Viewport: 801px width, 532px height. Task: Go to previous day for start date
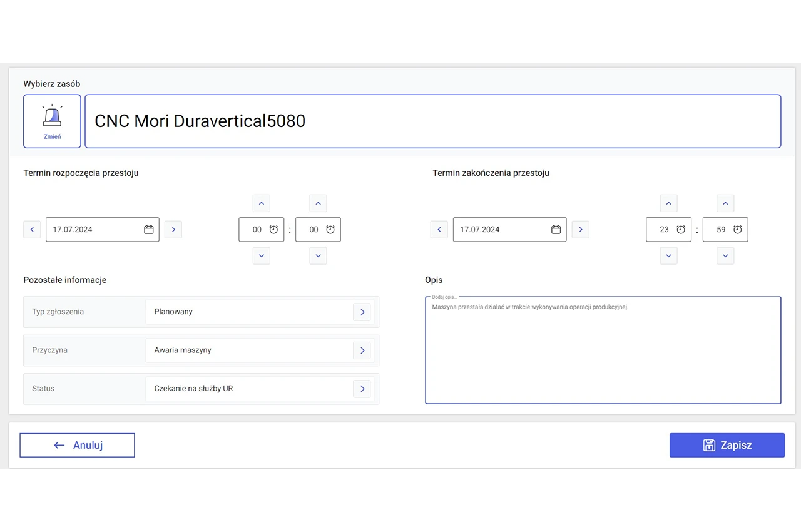point(32,230)
